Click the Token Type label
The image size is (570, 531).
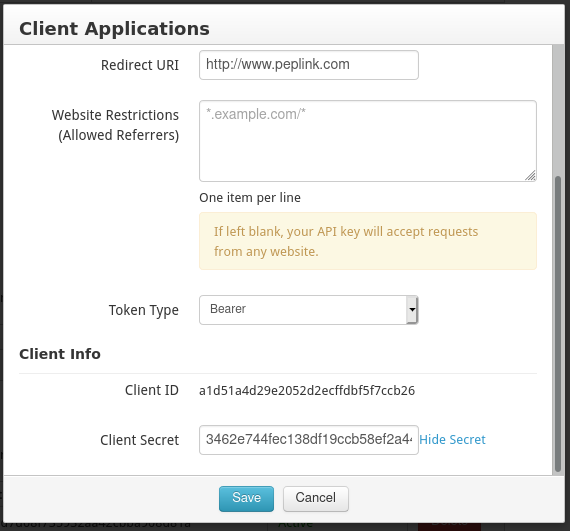144,310
